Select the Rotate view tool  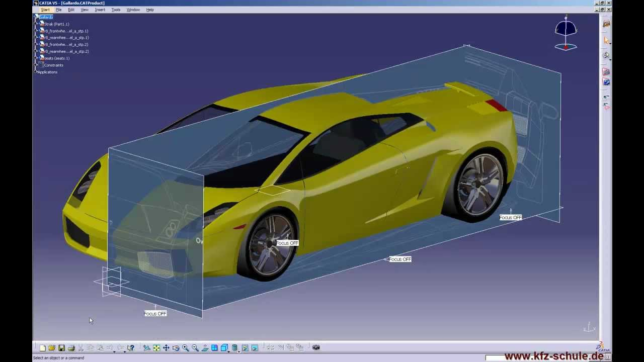(176, 347)
